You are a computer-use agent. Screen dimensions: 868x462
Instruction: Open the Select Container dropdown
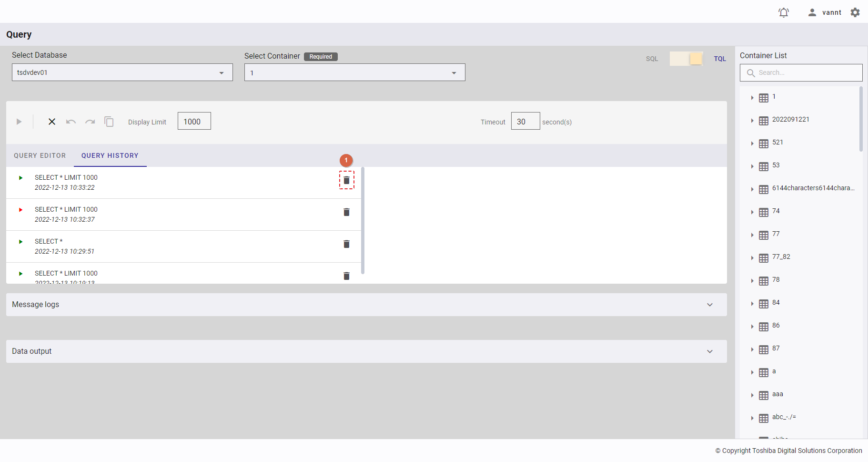click(x=354, y=72)
